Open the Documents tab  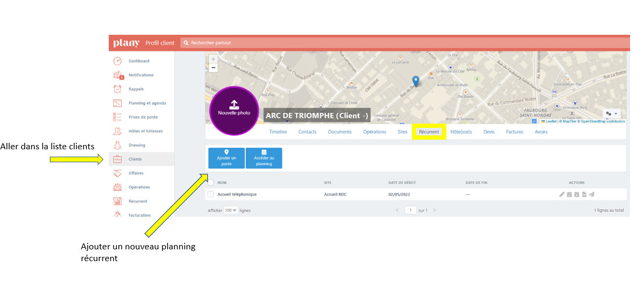(x=340, y=132)
